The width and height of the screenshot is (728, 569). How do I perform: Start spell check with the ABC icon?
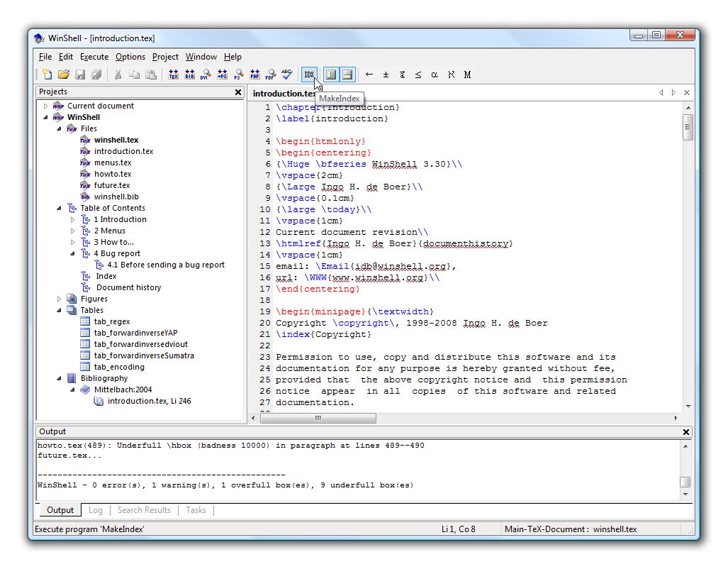(286, 74)
